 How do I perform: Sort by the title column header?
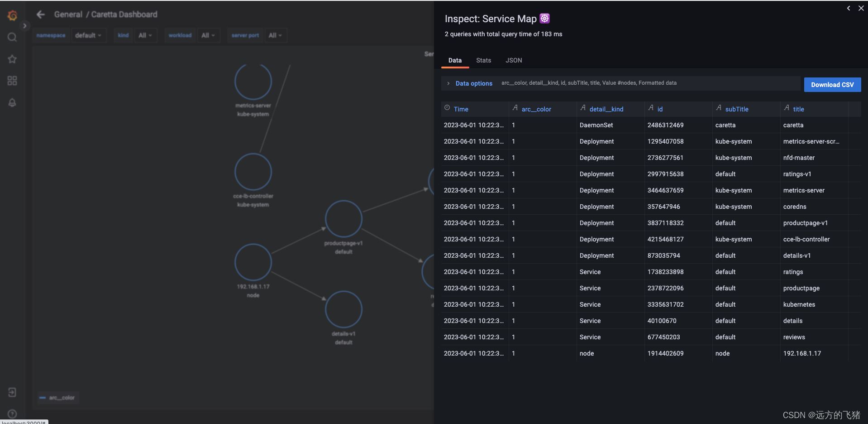798,109
